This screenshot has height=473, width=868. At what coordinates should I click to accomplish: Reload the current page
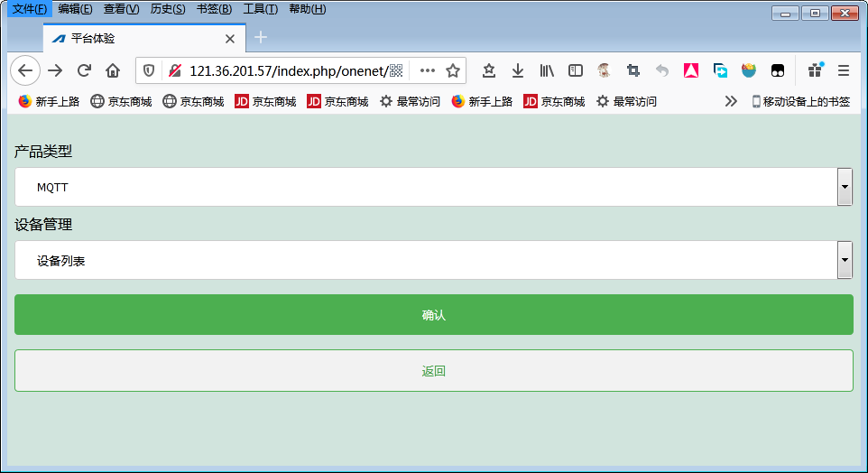click(84, 70)
